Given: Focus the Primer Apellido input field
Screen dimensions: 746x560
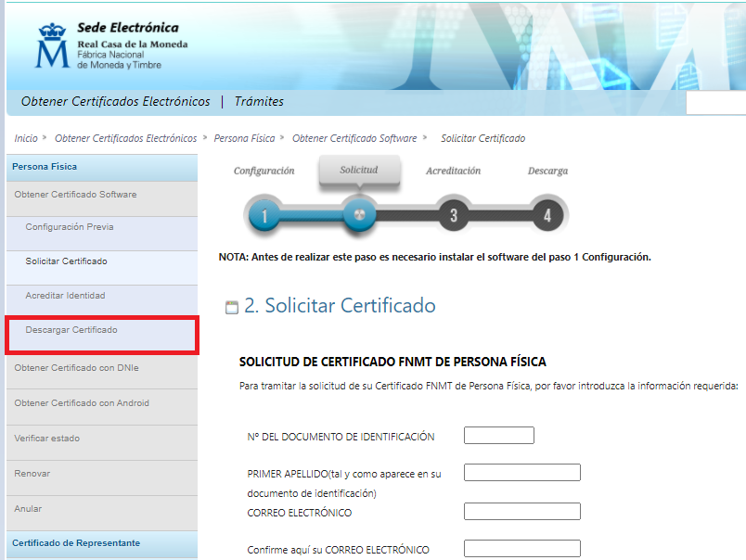Looking at the screenshot, I should pyautogui.click(x=521, y=473).
